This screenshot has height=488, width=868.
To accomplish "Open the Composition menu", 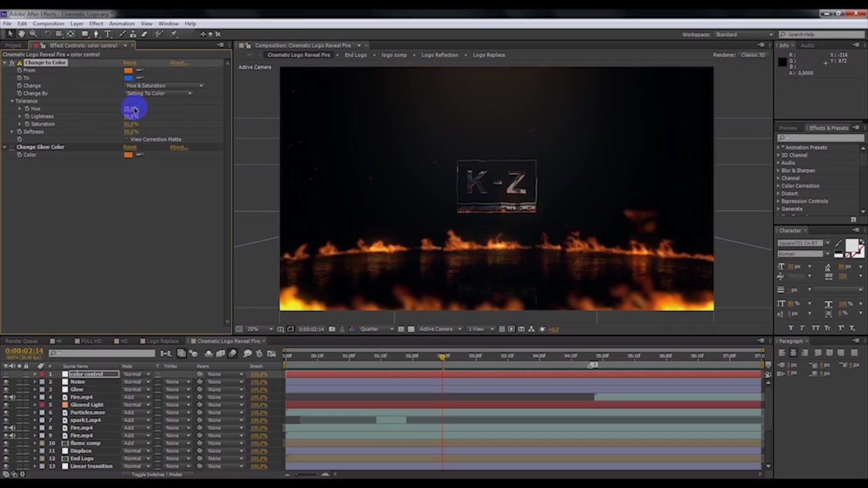I will (48, 24).
